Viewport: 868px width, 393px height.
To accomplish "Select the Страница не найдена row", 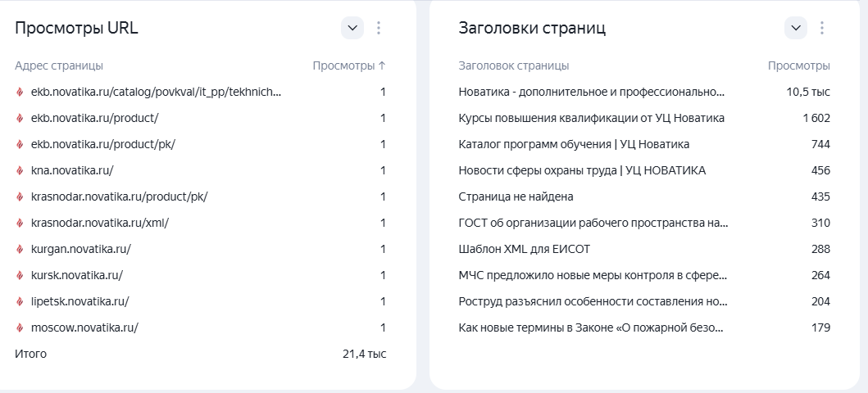I will (644, 196).
